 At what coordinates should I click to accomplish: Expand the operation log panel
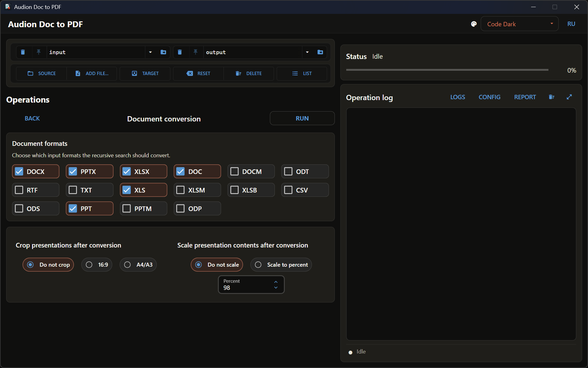569,97
